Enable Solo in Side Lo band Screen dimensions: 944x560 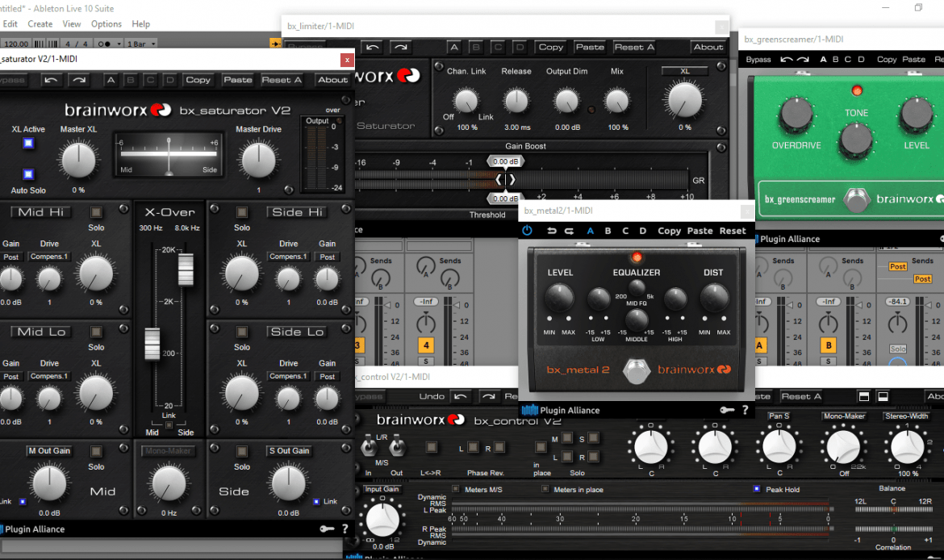241,332
